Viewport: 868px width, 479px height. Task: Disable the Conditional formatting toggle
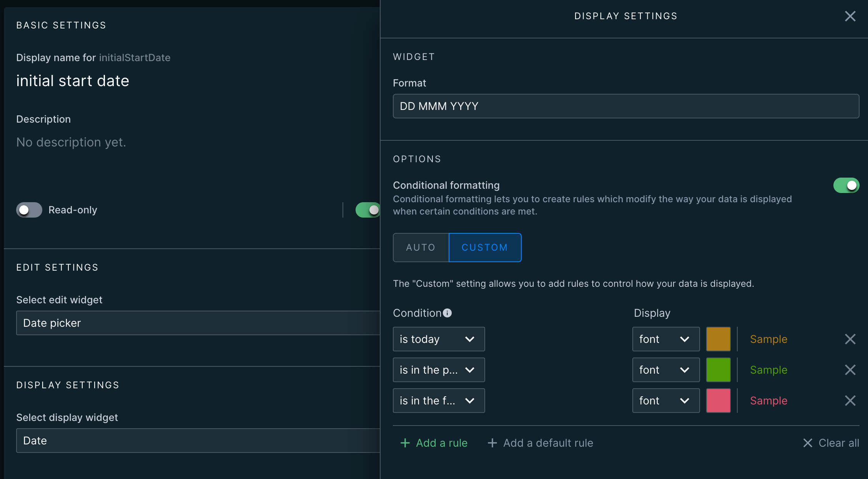click(846, 185)
